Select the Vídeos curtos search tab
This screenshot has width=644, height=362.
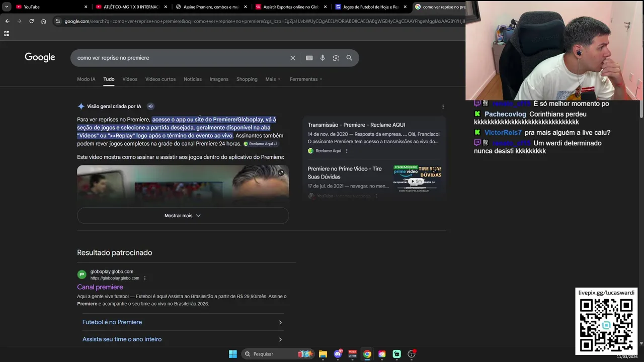160,79
